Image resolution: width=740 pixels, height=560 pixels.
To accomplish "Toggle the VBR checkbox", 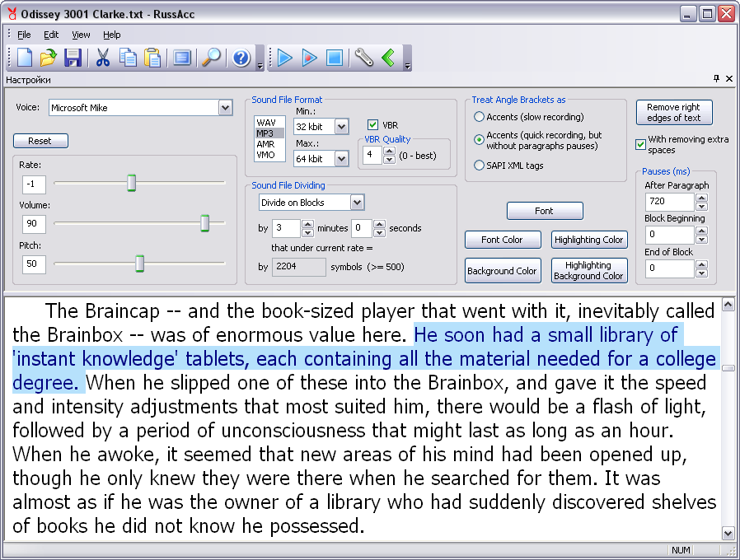I will pos(372,125).
